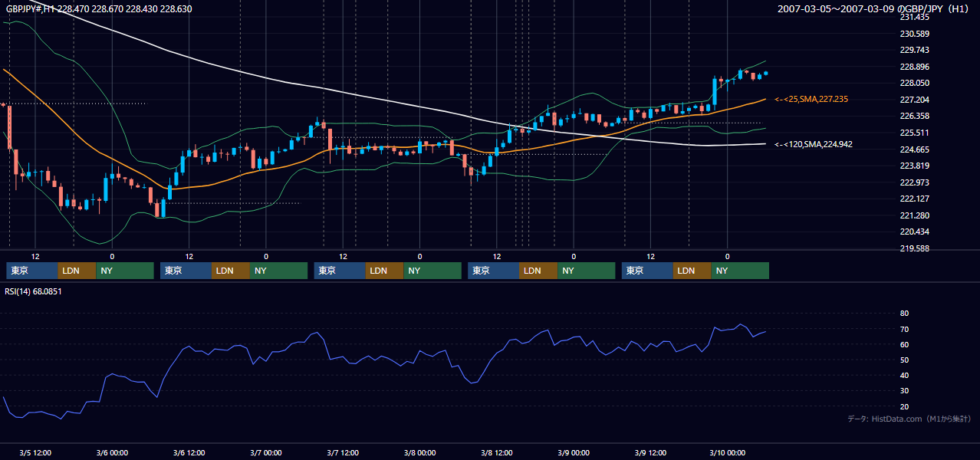Click price axis value 230.589

[x=914, y=34]
